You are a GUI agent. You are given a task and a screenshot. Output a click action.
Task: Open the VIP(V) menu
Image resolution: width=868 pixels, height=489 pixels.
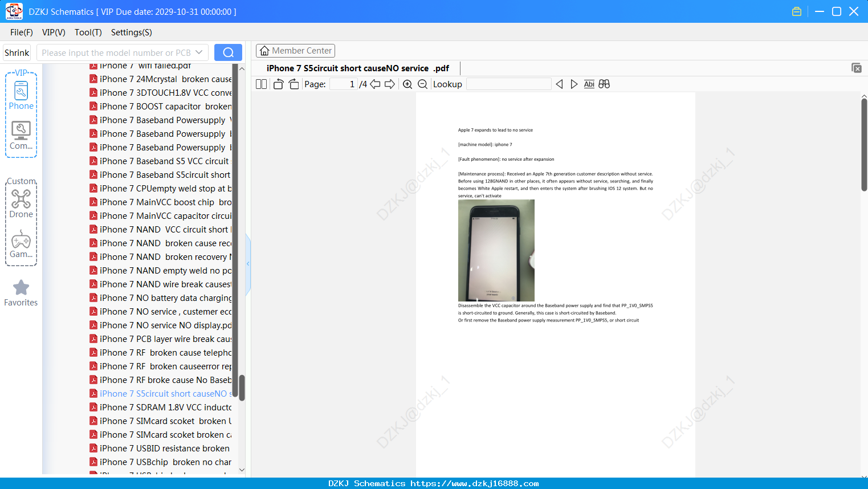point(54,32)
